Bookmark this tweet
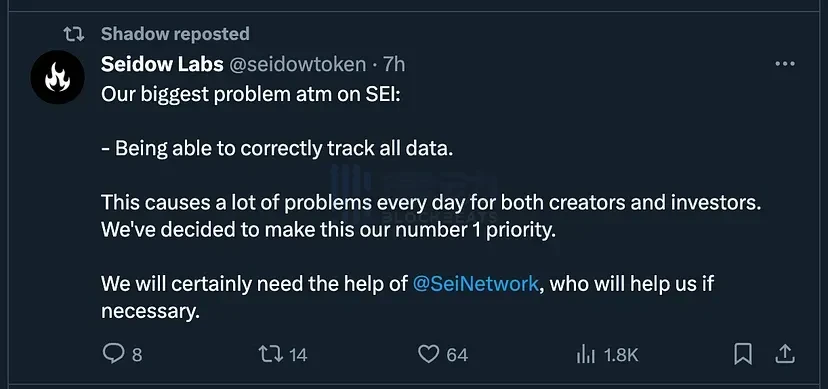This screenshot has height=389, width=828. [x=743, y=354]
